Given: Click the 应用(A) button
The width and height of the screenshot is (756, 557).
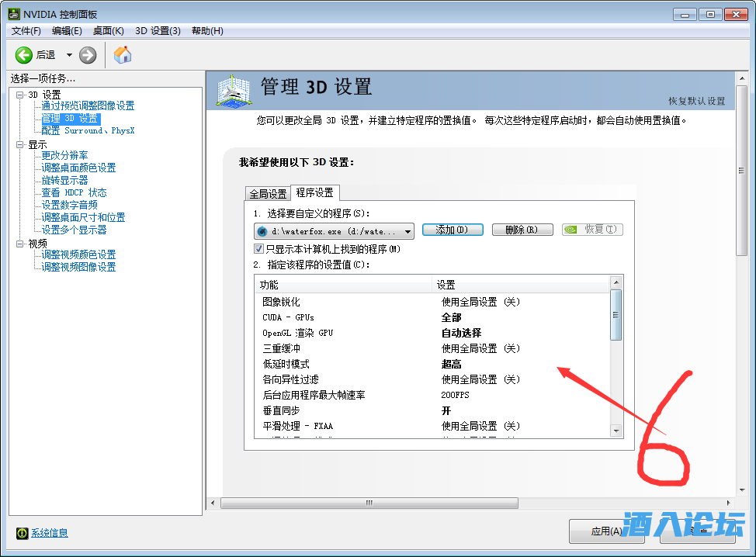Looking at the screenshot, I should [606, 531].
